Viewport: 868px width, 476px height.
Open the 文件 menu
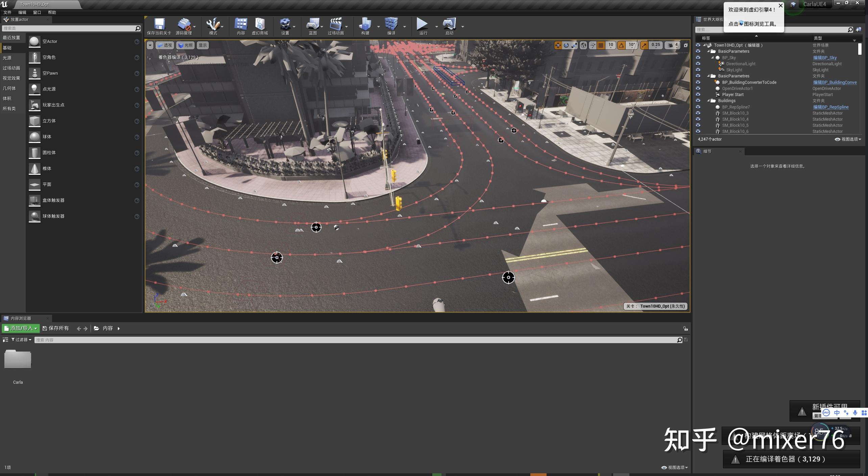[7, 13]
